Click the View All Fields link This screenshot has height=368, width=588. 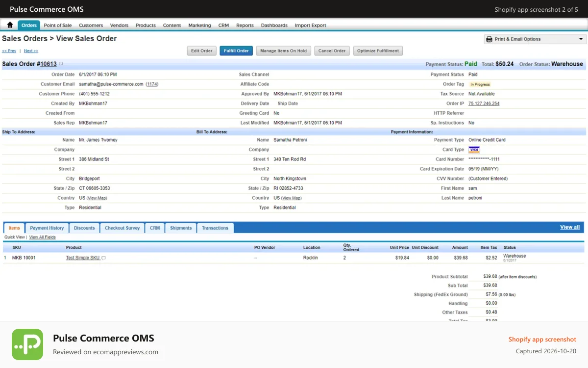(43, 237)
